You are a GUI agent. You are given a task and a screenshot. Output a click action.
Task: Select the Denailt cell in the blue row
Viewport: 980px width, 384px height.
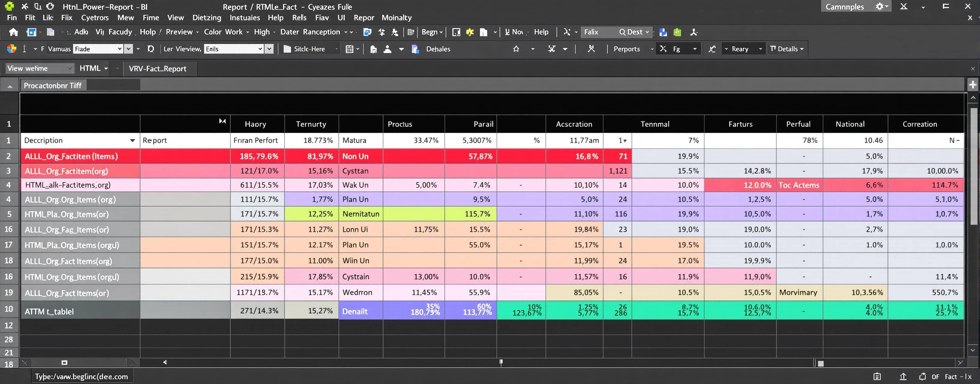[361, 310]
